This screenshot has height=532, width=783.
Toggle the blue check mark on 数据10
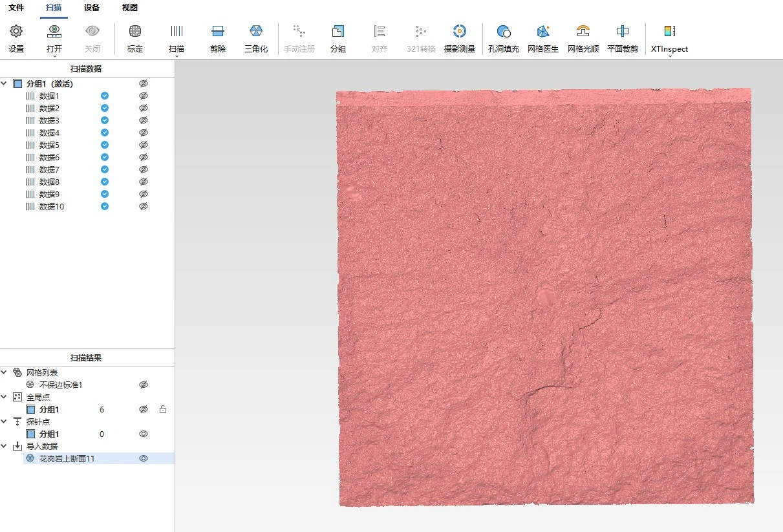point(105,206)
